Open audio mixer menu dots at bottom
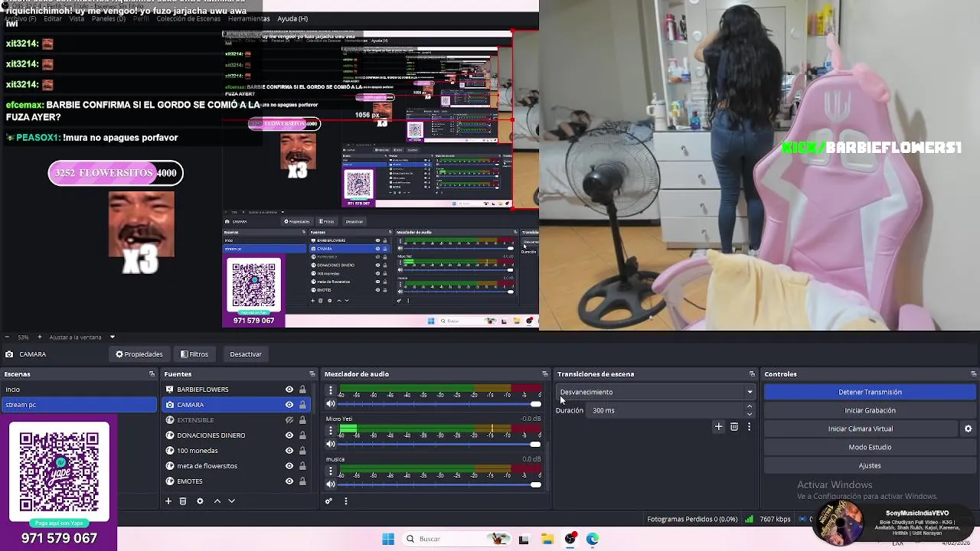This screenshot has width=980, height=551. [345, 501]
